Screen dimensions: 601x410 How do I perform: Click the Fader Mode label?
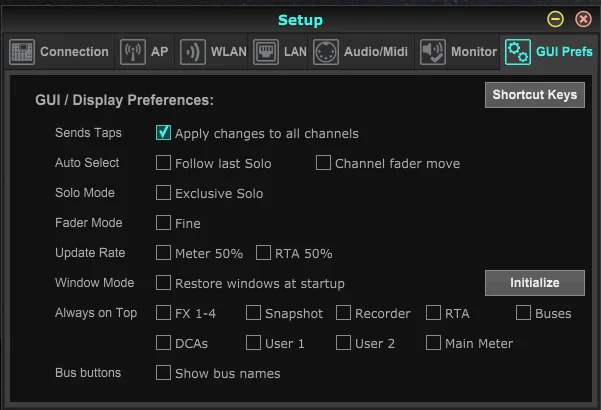coord(89,223)
